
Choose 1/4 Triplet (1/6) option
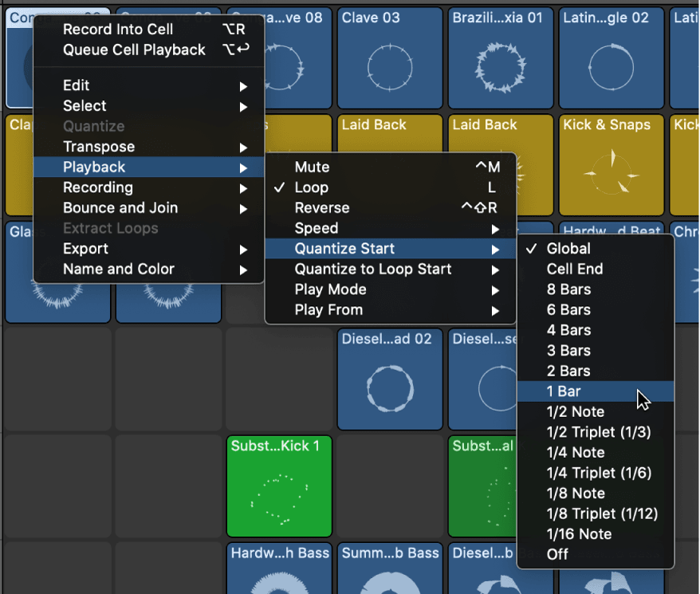tap(596, 473)
